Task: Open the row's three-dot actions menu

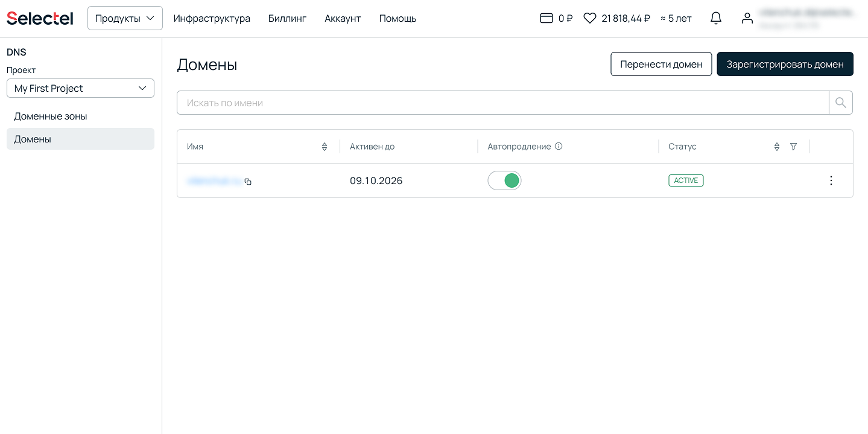Action: pyautogui.click(x=831, y=180)
